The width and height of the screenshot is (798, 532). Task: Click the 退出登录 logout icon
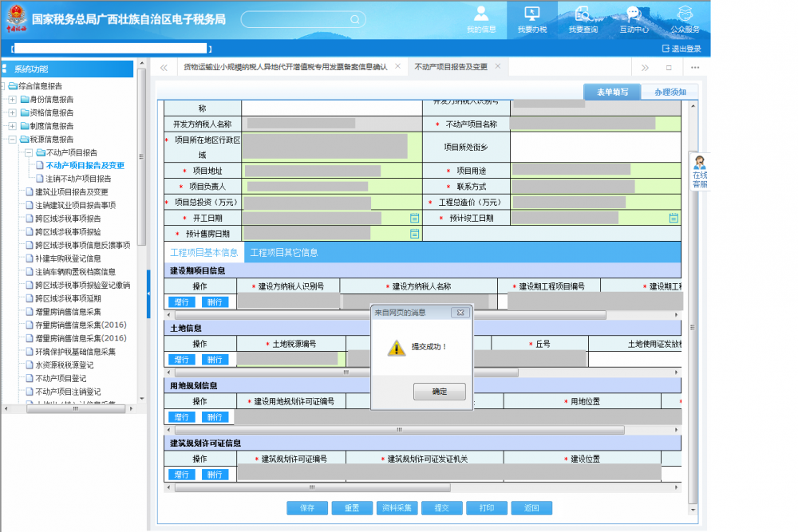[x=666, y=49]
